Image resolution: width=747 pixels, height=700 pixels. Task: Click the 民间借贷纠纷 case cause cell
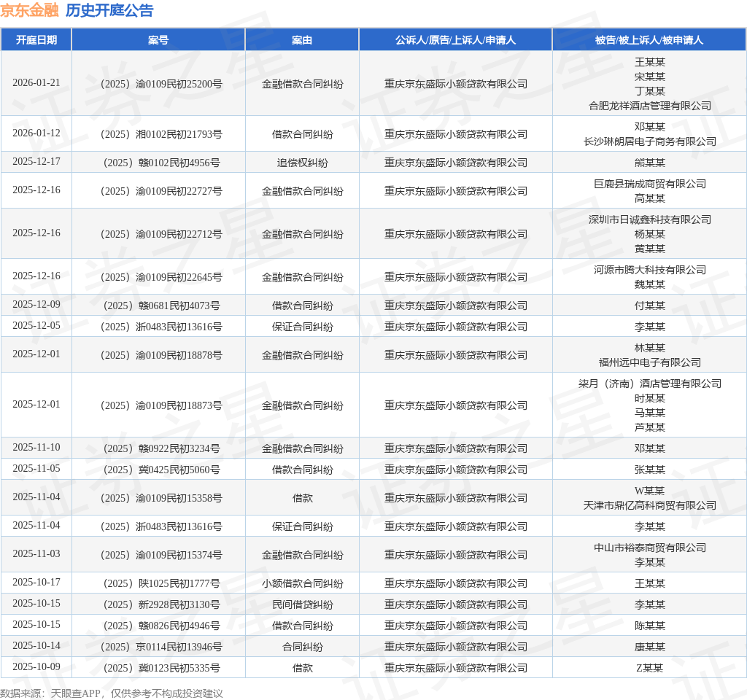coord(302,604)
